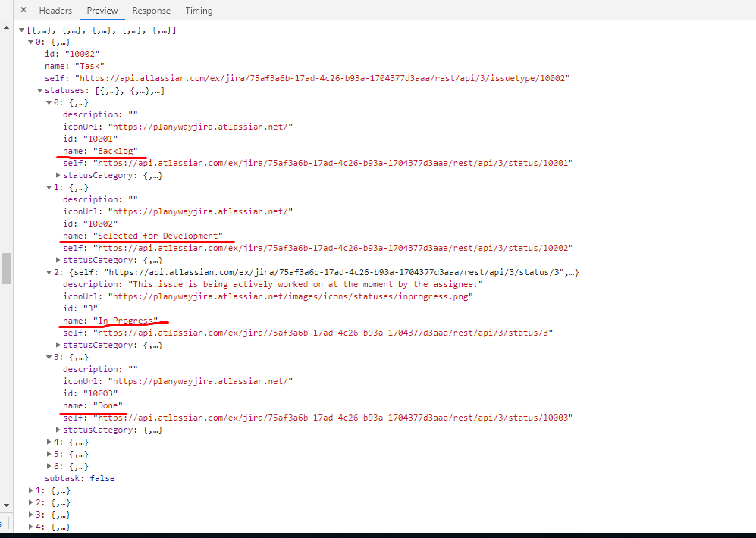756x538 pixels.
Task: Collapse status 0 containing Backlog
Action: pyautogui.click(x=49, y=102)
